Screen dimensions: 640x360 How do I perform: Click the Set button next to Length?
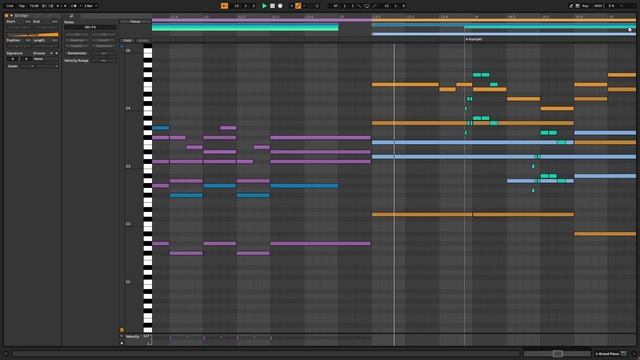[x=55, y=40]
